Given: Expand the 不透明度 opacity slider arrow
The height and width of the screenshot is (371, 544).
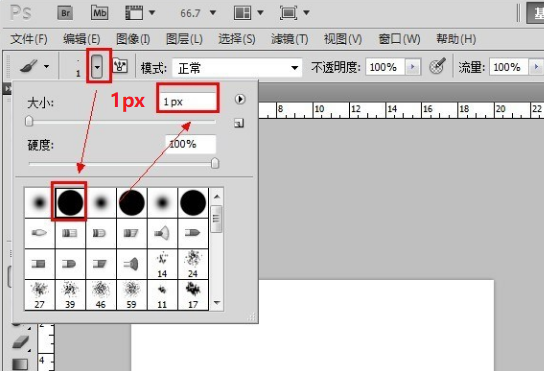Looking at the screenshot, I should [x=413, y=67].
